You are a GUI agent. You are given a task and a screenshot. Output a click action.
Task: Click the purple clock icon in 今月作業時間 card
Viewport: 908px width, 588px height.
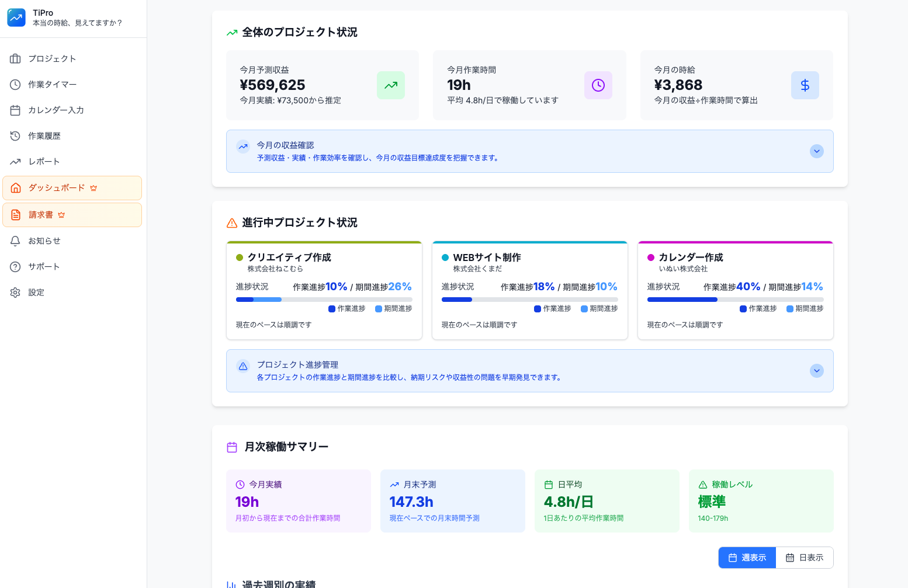(598, 85)
